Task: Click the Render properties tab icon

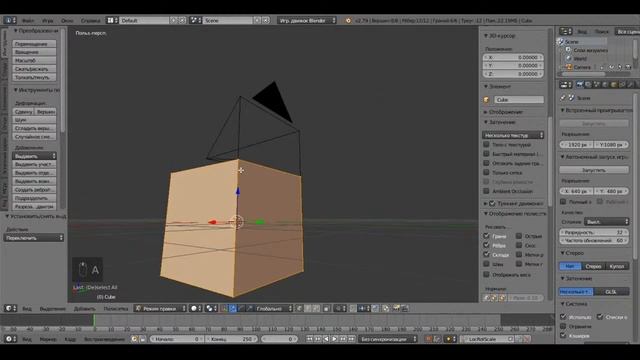Action: point(579,84)
